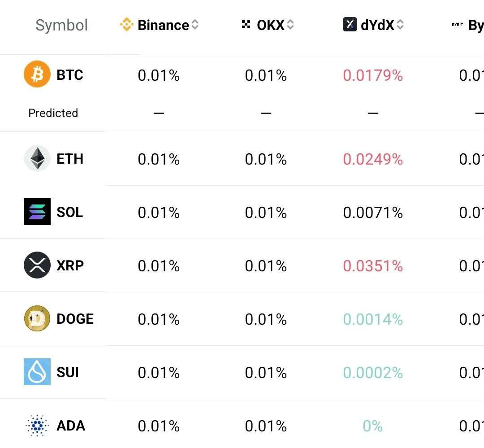Viewport: 484px width, 448px height.
Task: Sort by Binance funding rate arrows
Action: (x=195, y=24)
